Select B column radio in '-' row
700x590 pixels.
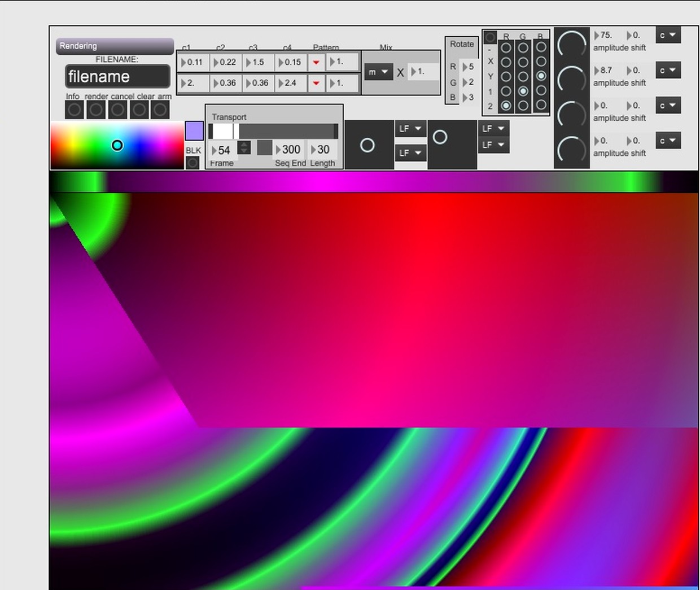(x=541, y=47)
